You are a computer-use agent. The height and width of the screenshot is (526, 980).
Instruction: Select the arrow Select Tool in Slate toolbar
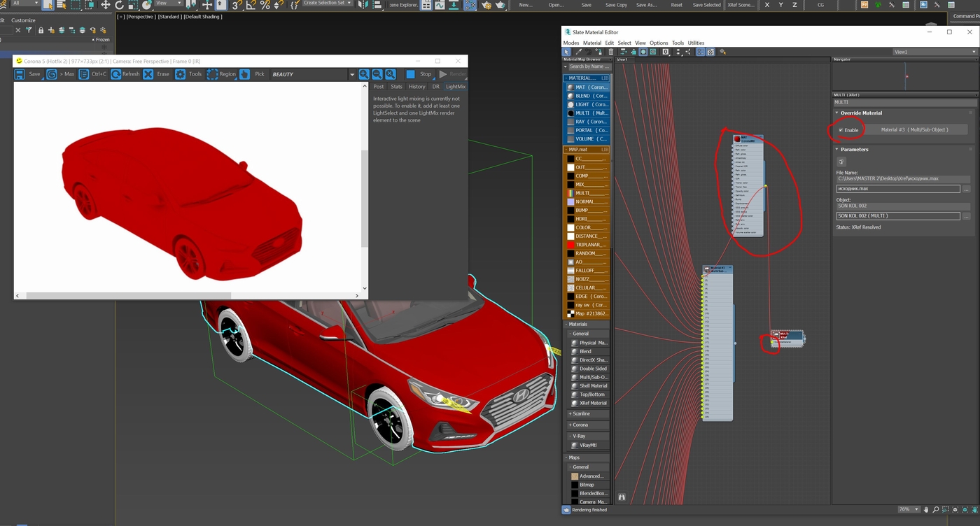[567, 52]
